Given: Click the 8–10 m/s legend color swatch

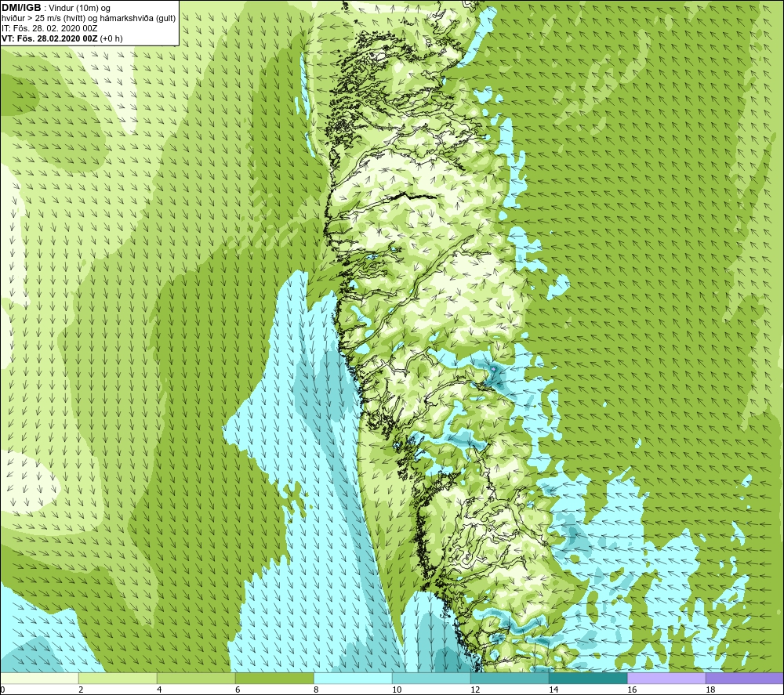Looking at the screenshot, I should click(x=353, y=678).
